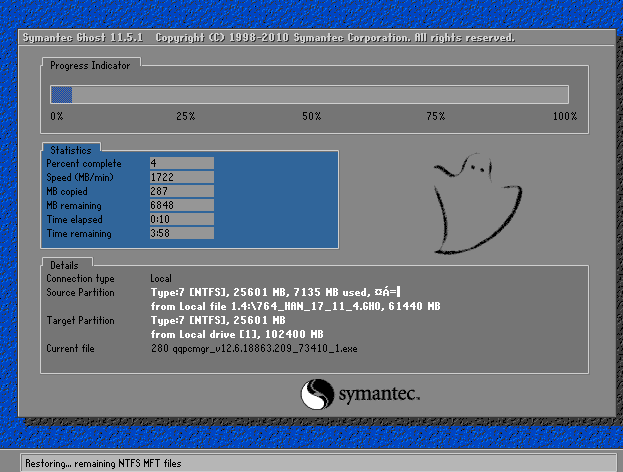Click the 50% progress marker label

312,116
